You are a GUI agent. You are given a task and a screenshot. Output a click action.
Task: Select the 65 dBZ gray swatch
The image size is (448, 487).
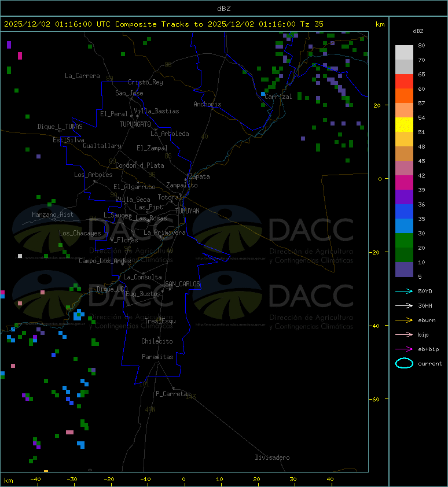click(x=404, y=67)
